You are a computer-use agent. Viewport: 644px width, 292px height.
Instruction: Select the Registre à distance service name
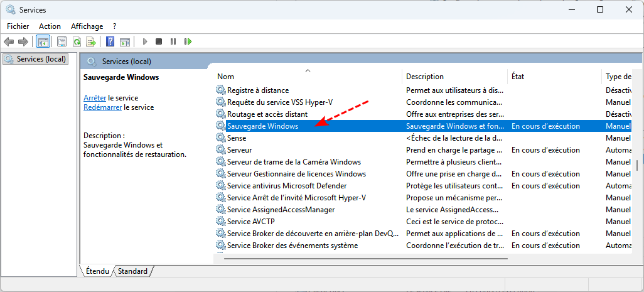pyautogui.click(x=258, y=90)
